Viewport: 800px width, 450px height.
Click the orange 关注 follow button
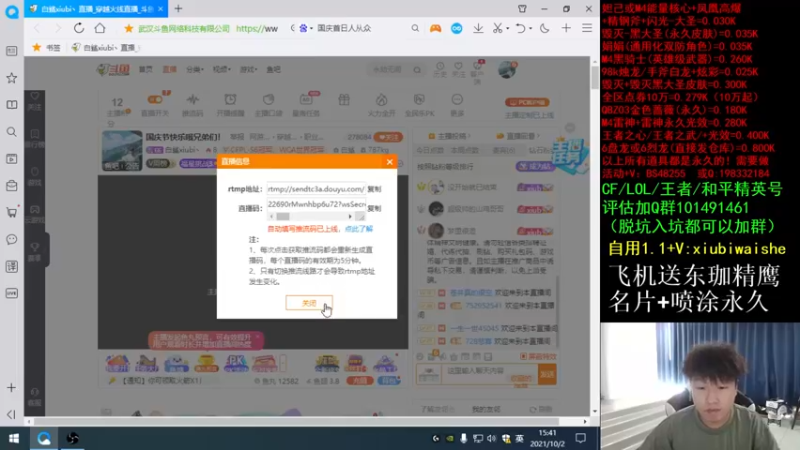[388, 137]
